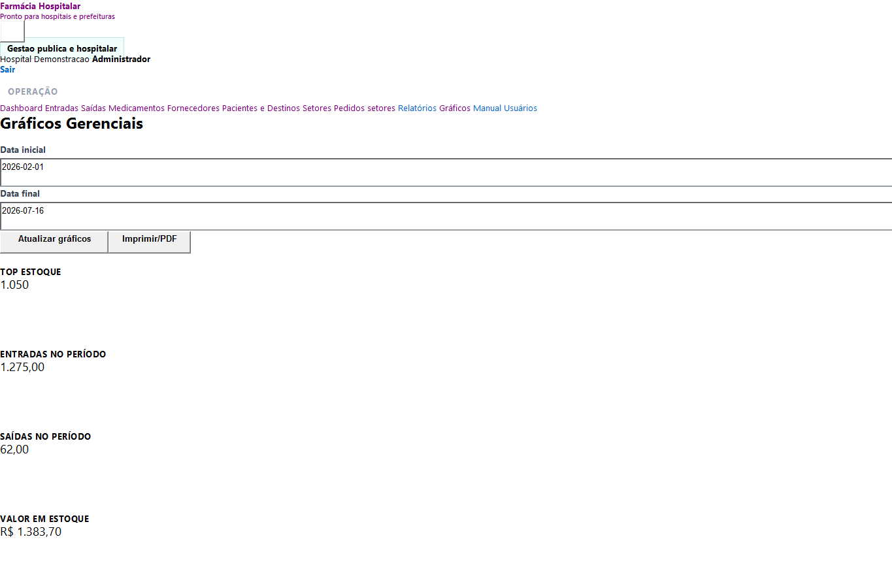892x588 pixels.
Task: Open Fornecedores in navigation
Action: click(193, 108)
